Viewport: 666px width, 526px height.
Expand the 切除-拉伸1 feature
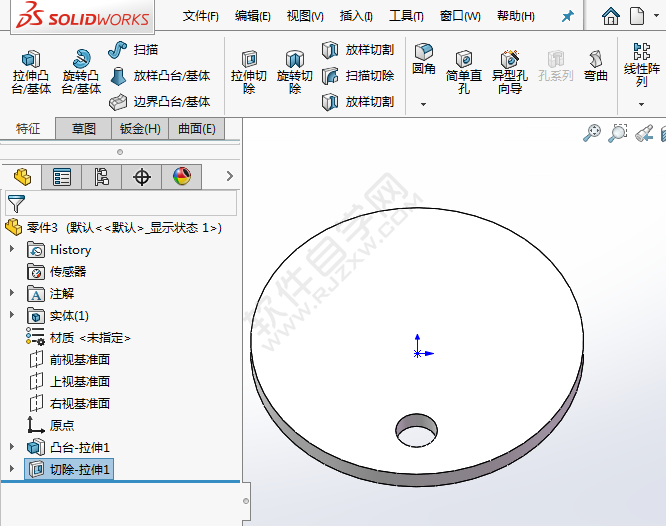(12, 469)
